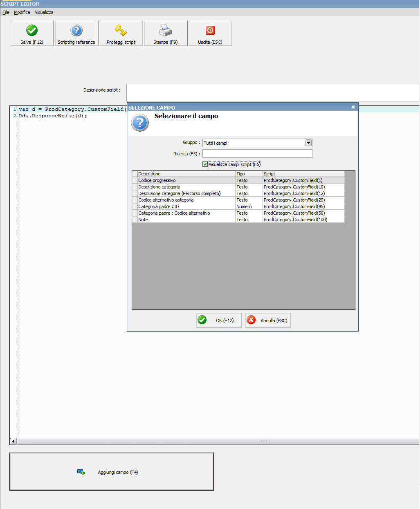Click the Uscita (ESC) exit button
Image resolution: width=420 pixels, height=509 pixels.
(210, 34)
